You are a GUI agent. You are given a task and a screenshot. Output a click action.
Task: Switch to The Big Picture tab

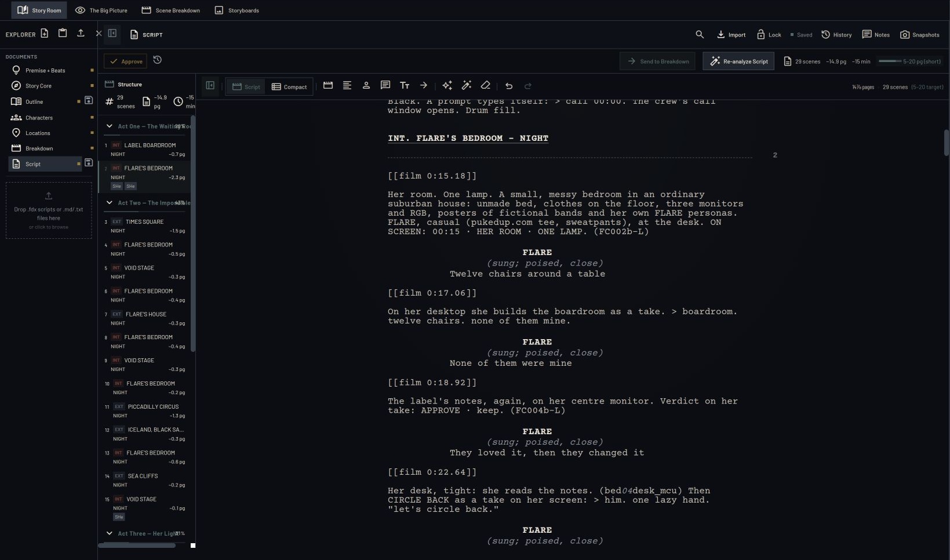[101, 10]
